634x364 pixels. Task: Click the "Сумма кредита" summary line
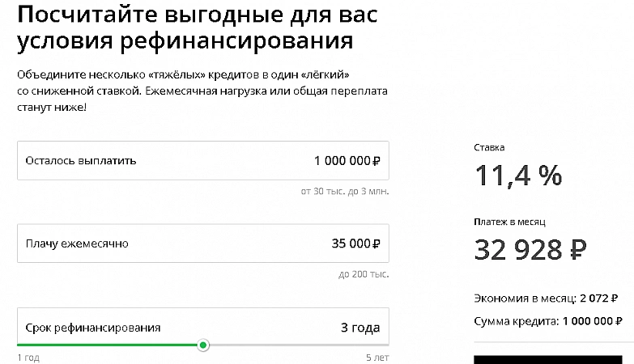pos(547,321)
